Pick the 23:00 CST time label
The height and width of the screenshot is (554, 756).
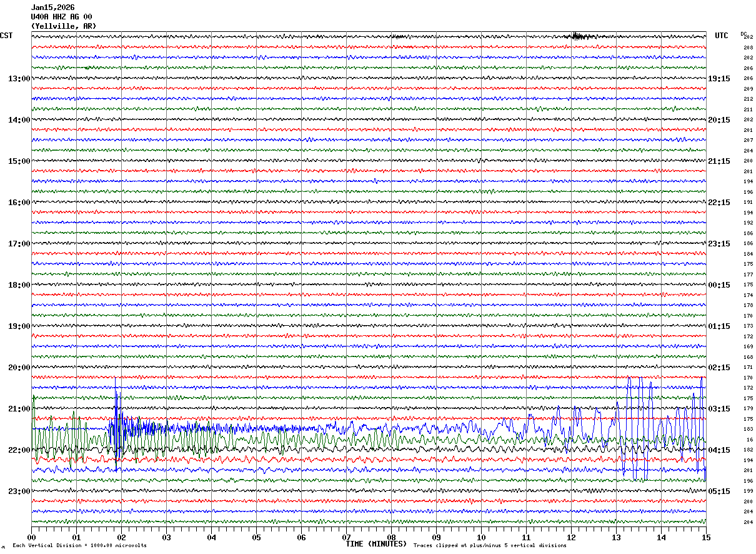[19, 491]
